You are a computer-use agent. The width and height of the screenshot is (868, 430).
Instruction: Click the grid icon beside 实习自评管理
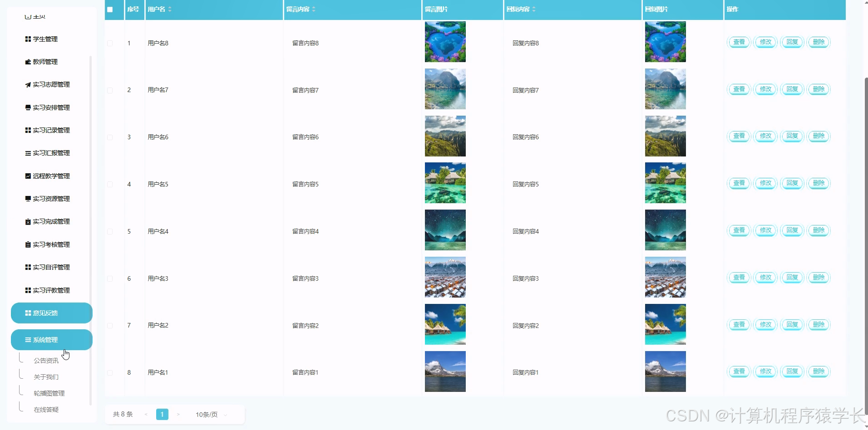pyautogui.click(x=28, y=267)
